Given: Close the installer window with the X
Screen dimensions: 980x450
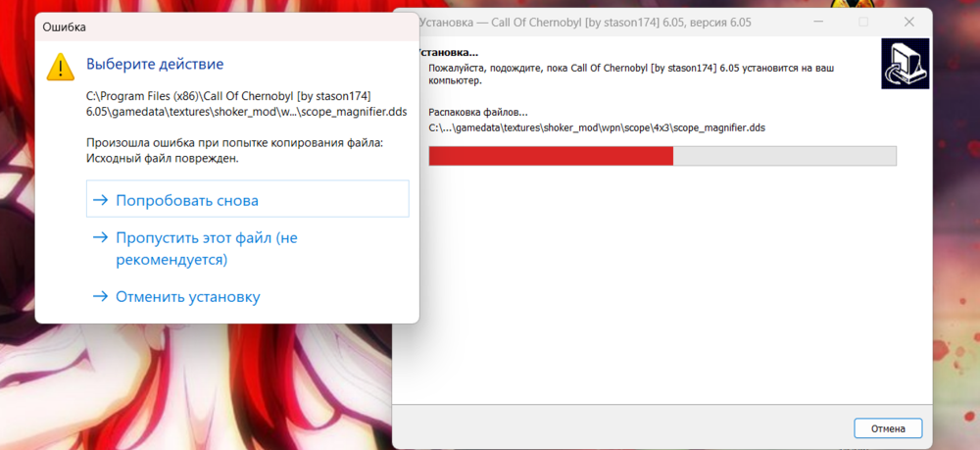Looking at the screenshot, I should click(x=909, y=22).
